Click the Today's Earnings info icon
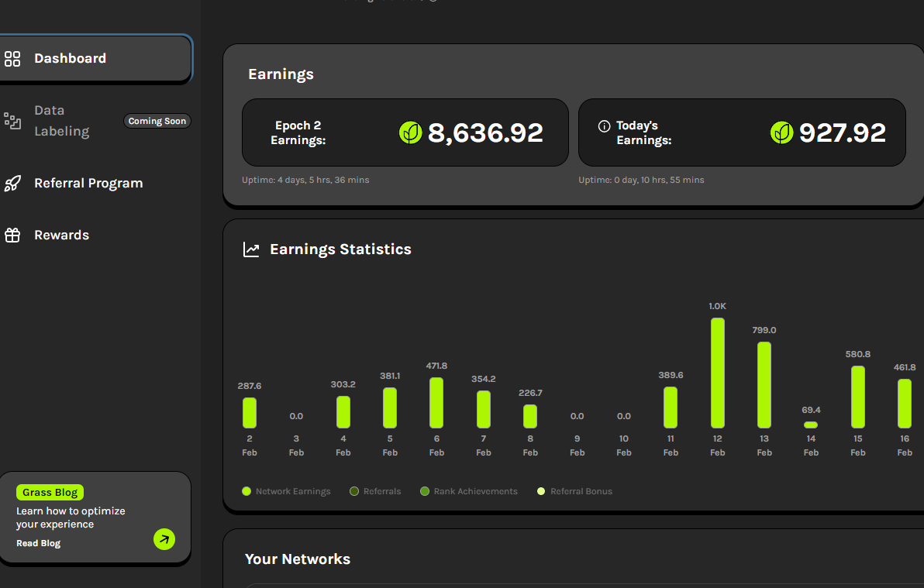Screen dimensions: 924x588 (604, 126)
